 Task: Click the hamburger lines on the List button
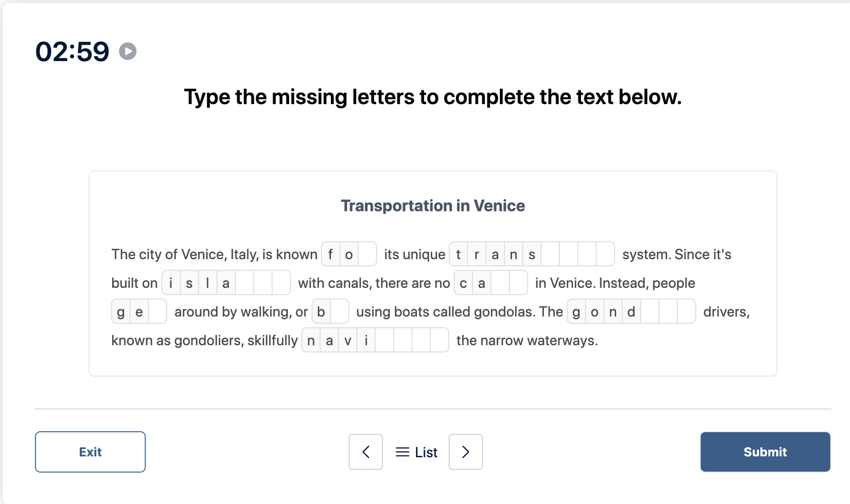click(402, 452)
